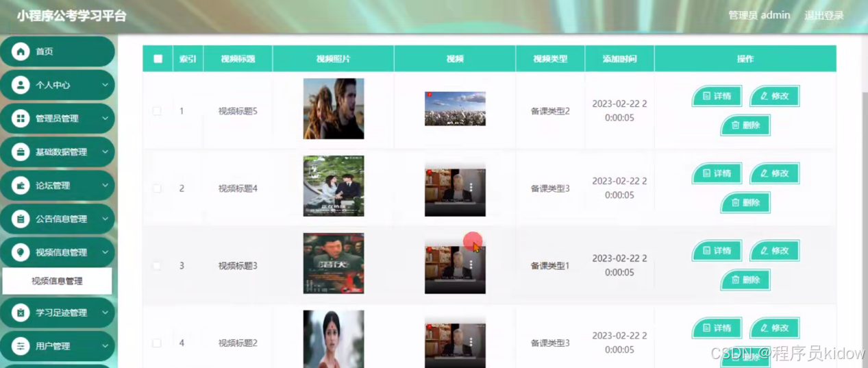Screen dimensions: 868x368
Task: Click 详情 for 视频标题4
Action: 717,173
